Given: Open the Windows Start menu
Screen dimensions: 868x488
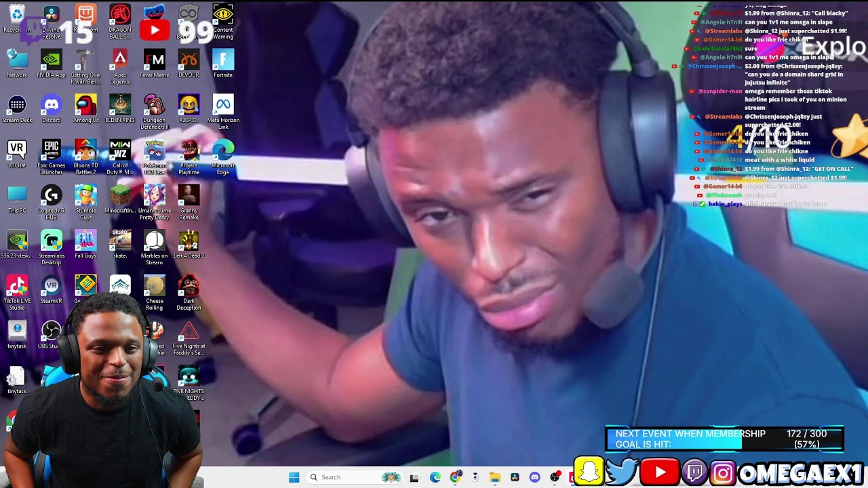Looking at the screenshot, I should tap(294, 477).
